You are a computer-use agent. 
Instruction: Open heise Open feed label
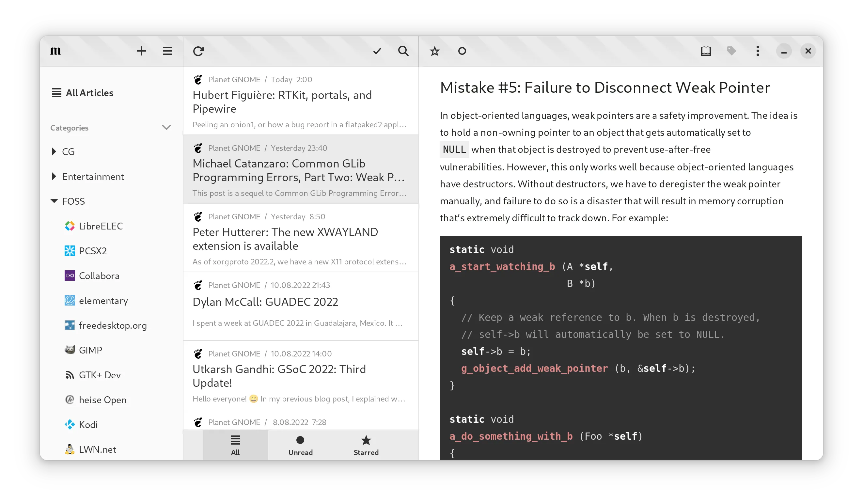coord(103,400)
